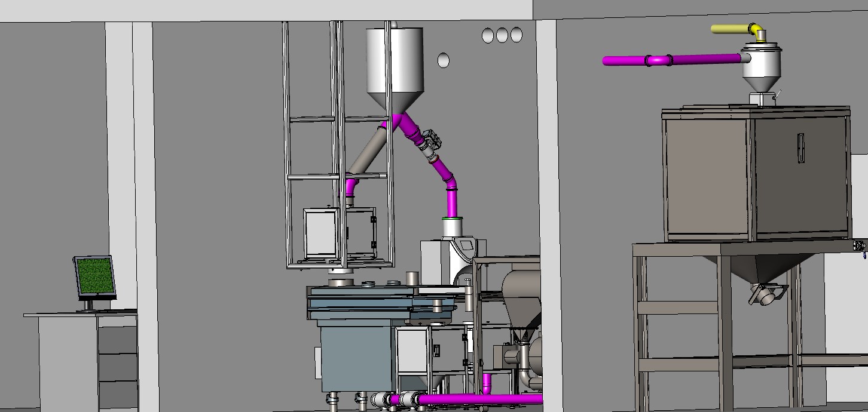The image size is (868, 412).
Task: Select the single oval hole beside the hopper
Action: [x=444, y=60]
